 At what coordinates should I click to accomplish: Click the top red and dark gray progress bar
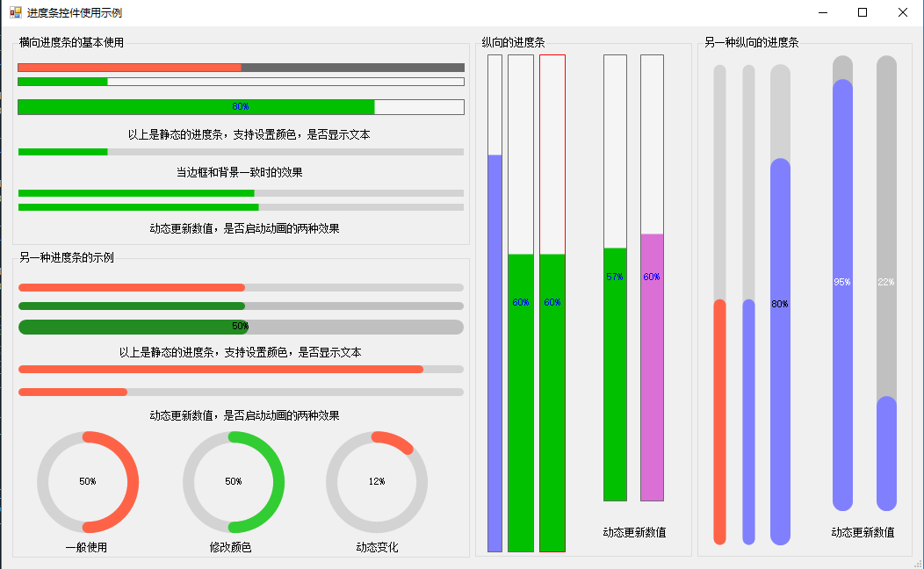(241, 68)
